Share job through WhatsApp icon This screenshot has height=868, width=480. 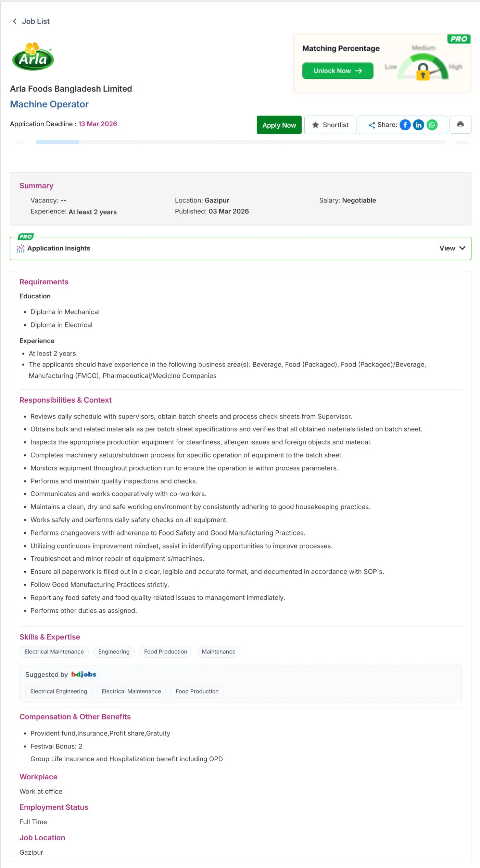pos(432,125)
